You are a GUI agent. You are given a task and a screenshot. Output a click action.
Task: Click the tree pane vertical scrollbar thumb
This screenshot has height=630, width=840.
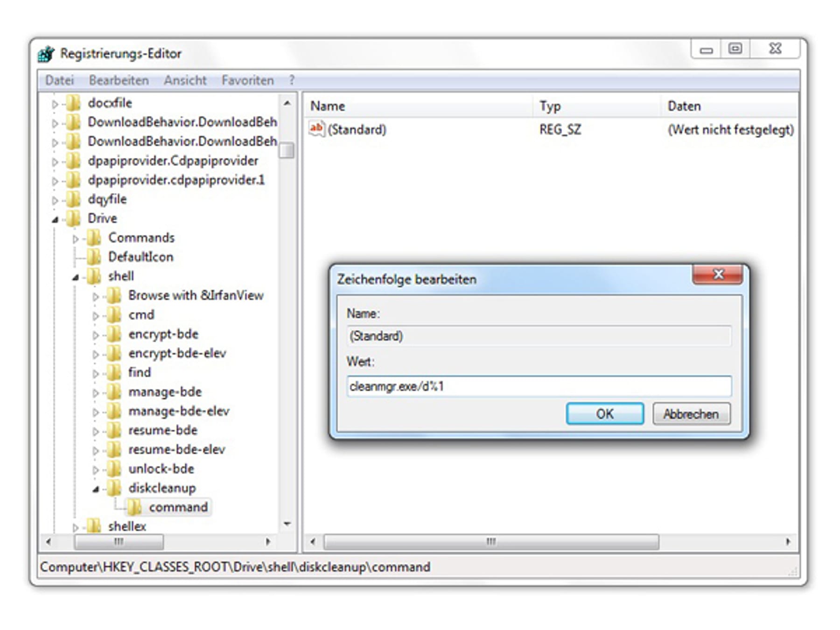pyautogui.click(x=287, y=151)
